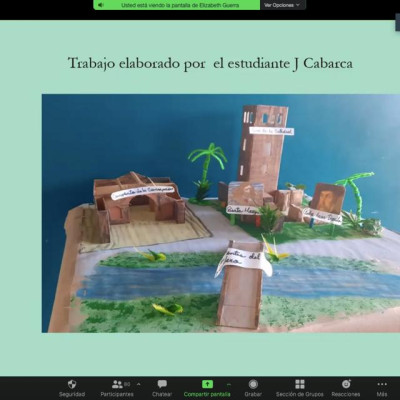Viewport: 400px width, 400px height.
Task: Click the Compartir pantalla label
Action: [x=207, y=394]
